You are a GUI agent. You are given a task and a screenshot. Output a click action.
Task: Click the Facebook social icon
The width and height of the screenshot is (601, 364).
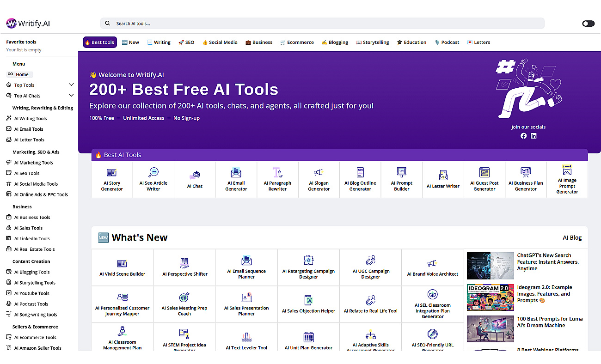click(x=523, y=136)
